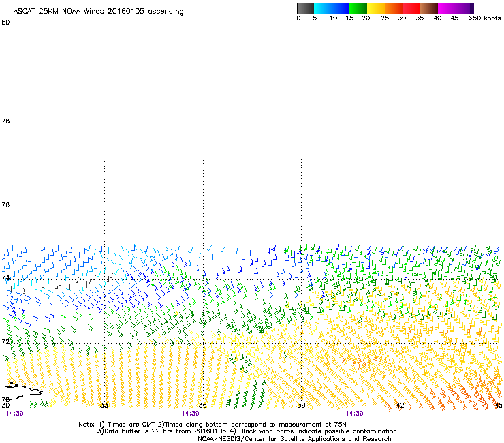Click the longitude 33 axis label
504x443 pixels.
[104, 405]
